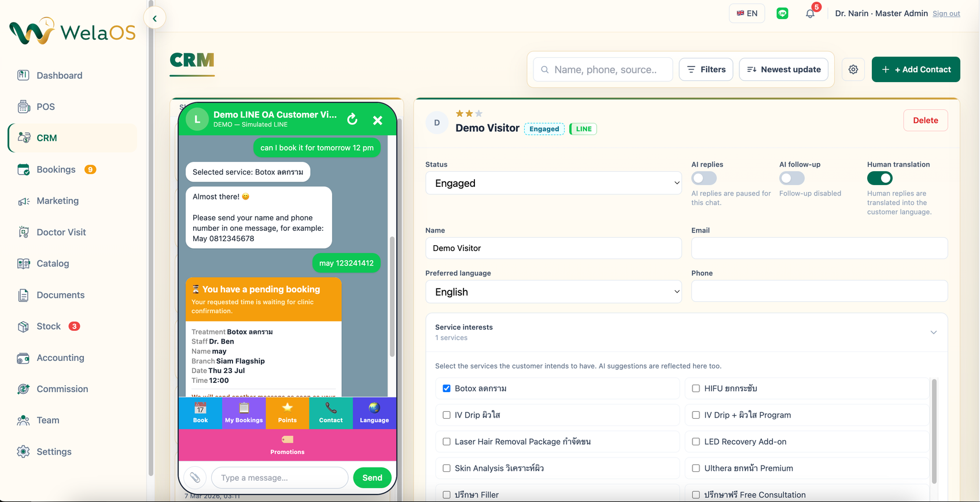Click the L avatar in the chat header
The width and height of the screenshot is (980, 502).
coord(197,119)
